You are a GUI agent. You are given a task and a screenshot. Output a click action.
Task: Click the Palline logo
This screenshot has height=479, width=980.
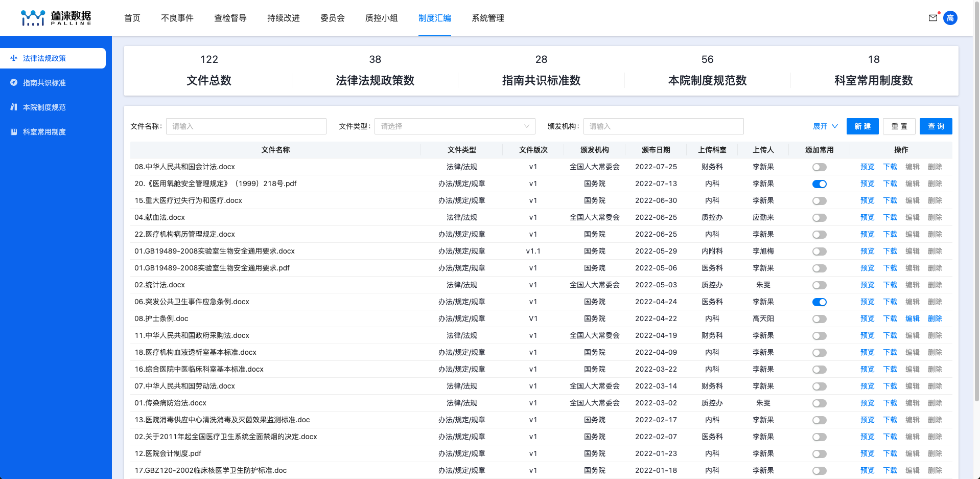point(56,18)
